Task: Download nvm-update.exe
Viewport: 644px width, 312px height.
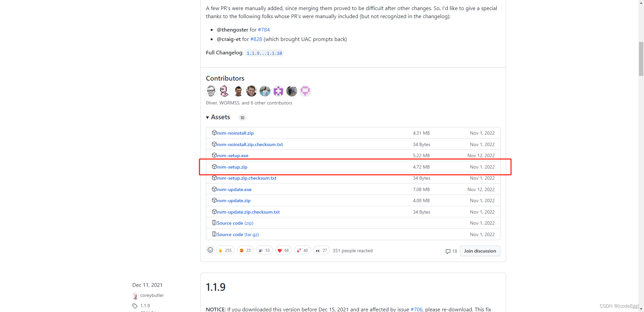Action: [234, 189]
